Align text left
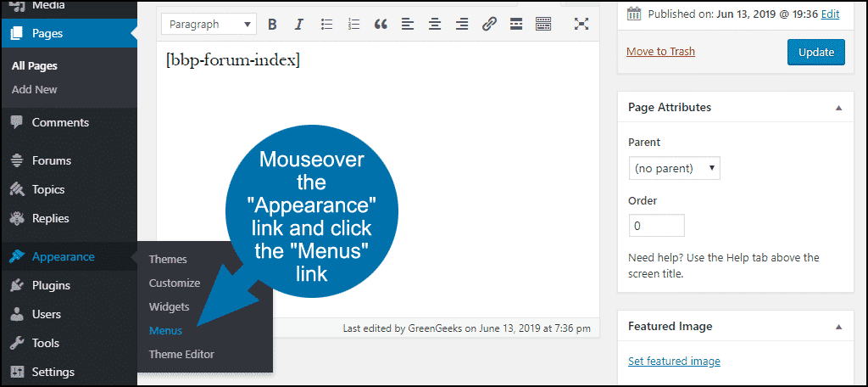Viewport: 868px width, 387px height. pos(408,24)
